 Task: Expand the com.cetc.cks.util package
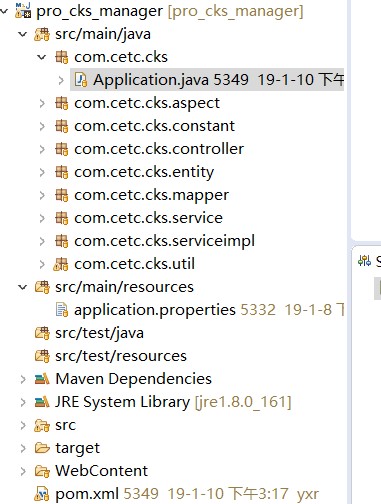pos(42,264)
